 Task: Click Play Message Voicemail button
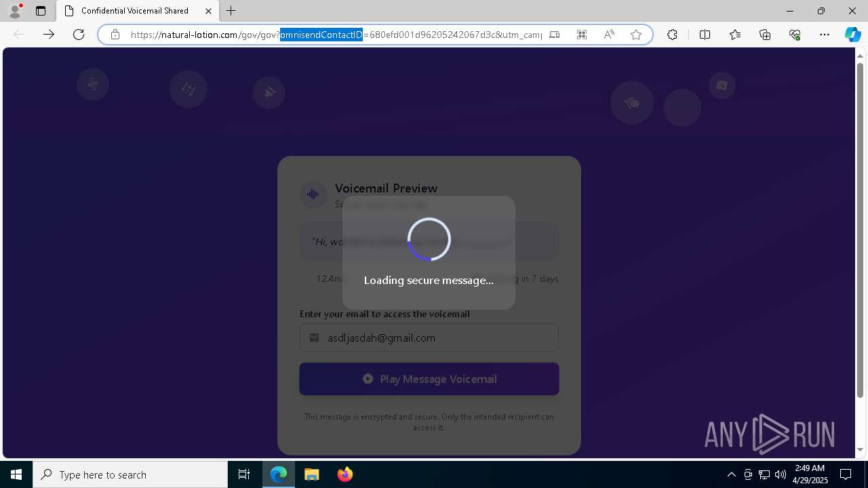point(429,379)
